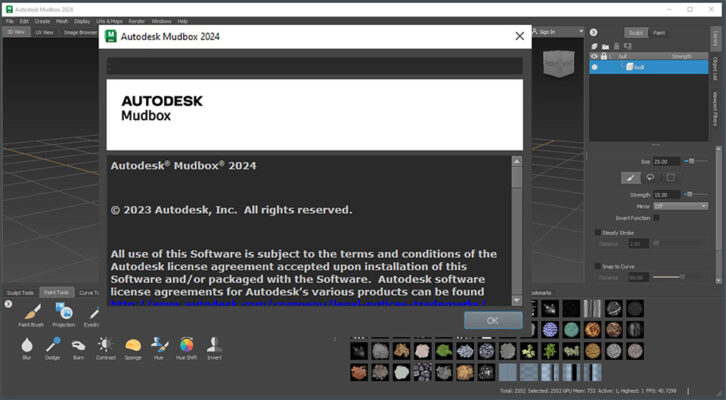Enable Snap to Curve option
Viewport: 726px width, 400px height.
(597, 265)
